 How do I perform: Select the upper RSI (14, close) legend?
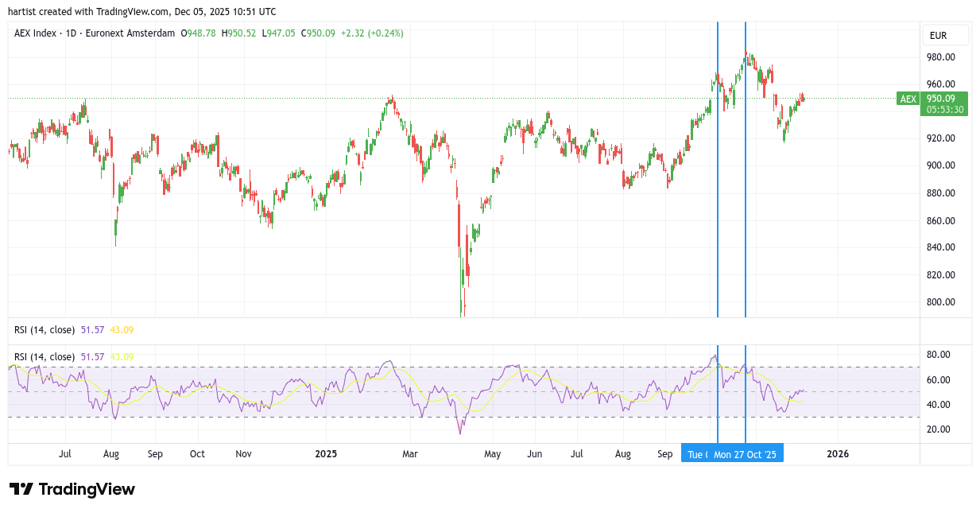[45, 329]
